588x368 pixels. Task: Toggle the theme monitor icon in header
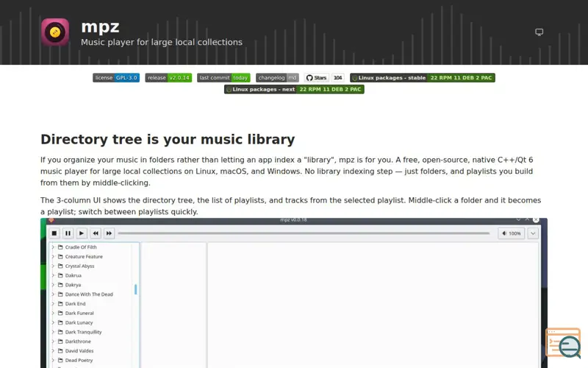pos(539,32)
